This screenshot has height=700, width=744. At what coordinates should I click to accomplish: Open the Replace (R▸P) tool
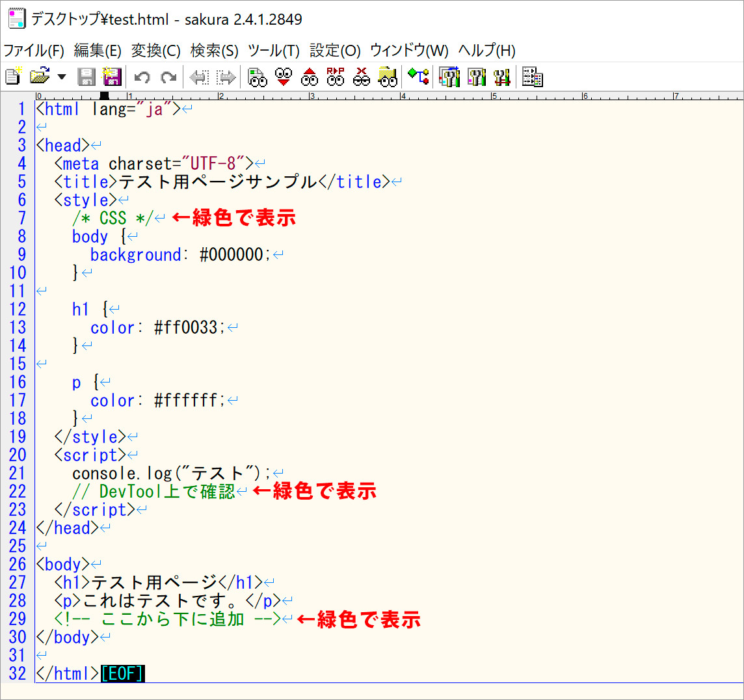pos(336,77)
